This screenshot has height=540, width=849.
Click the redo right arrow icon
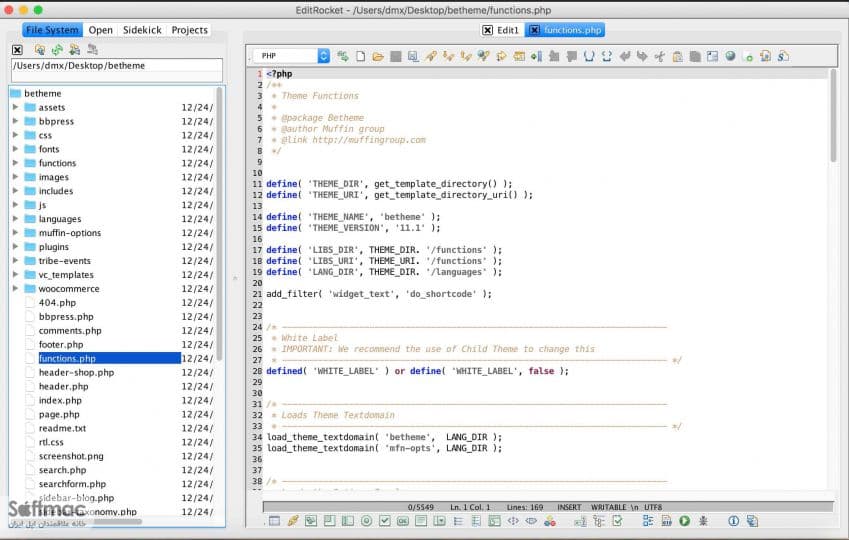pyautogui.click(x=642, y=56)
